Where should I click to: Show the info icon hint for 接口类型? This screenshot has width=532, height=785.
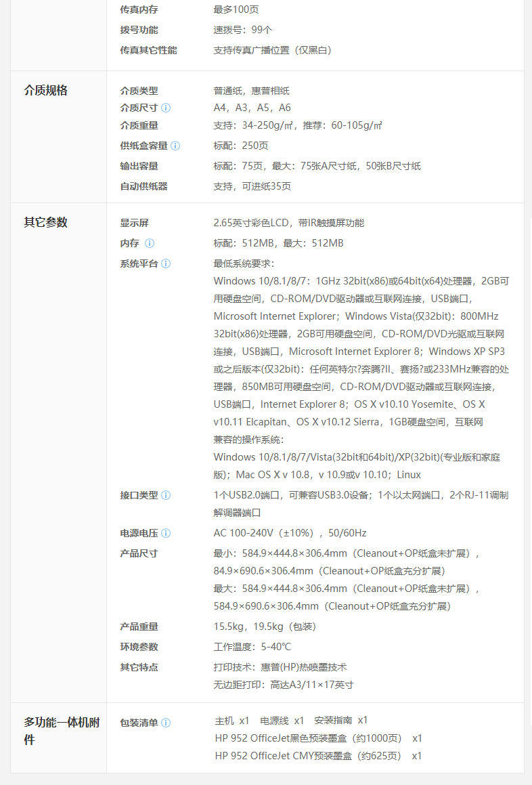[166, 495]
